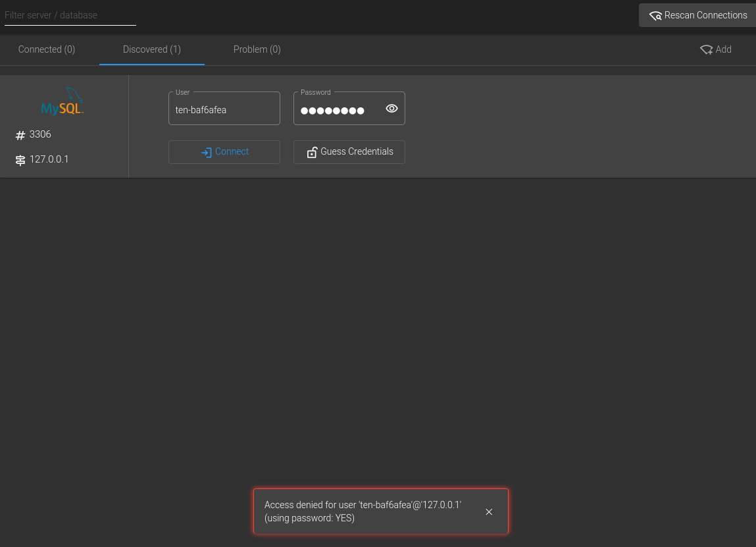Click Guess Credentials button
Screen dimensions: 756x547
click(x=349, y=152)
